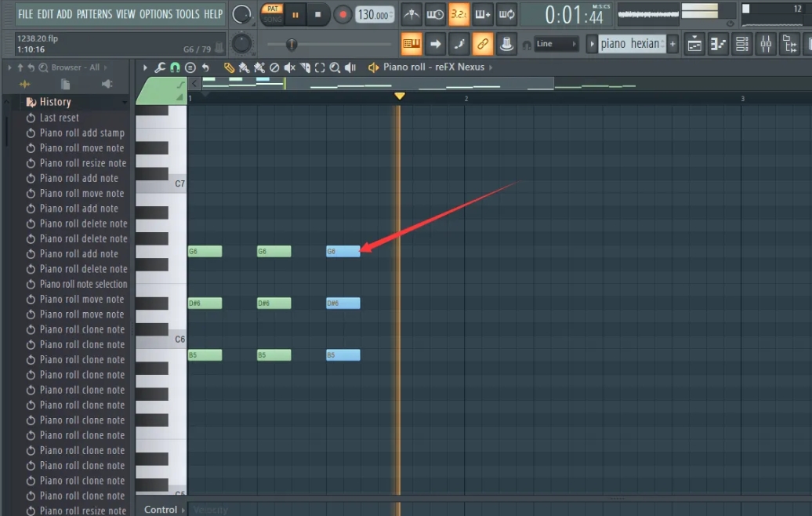812x516 pixels.
Task: Open the Playlist view
Action: click(x=694, y=44)
